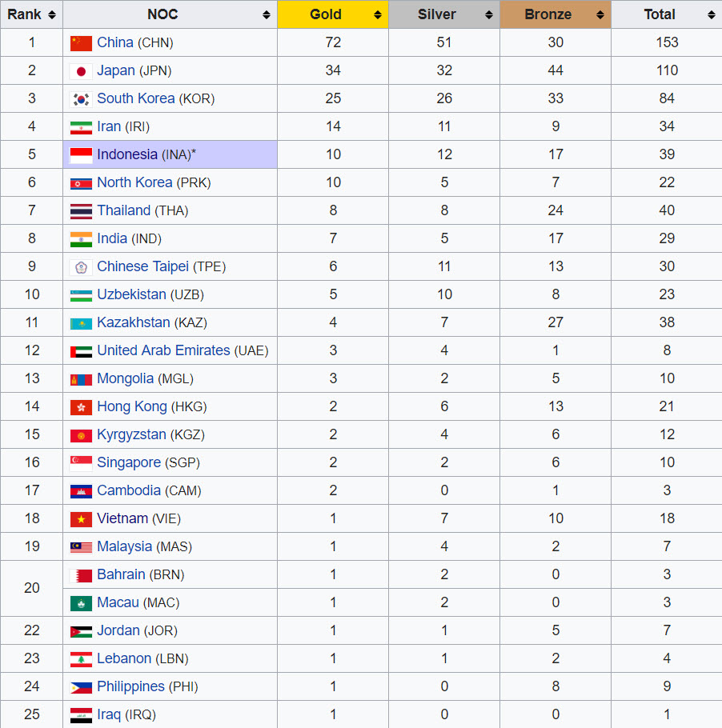Open the Kyrgyzstan link

(x=131, y=434)
